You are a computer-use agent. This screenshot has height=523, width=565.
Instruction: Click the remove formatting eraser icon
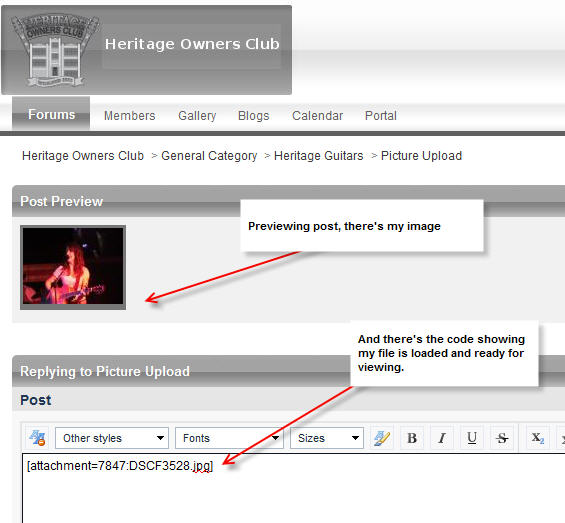(x=382, y=438)
